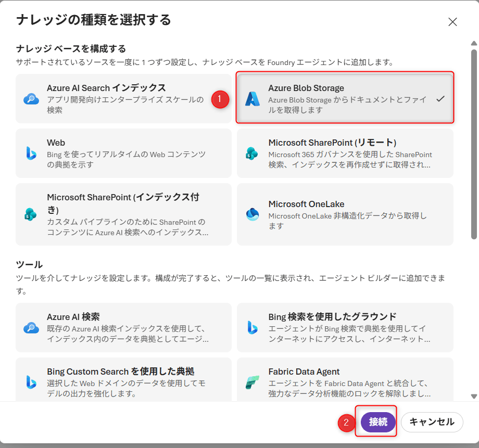Image resolution: width=479 pixels, height=448 pixels.
Task: Select Bing 検索を使用したグラウンド title
Action: (x=332, y=317)
